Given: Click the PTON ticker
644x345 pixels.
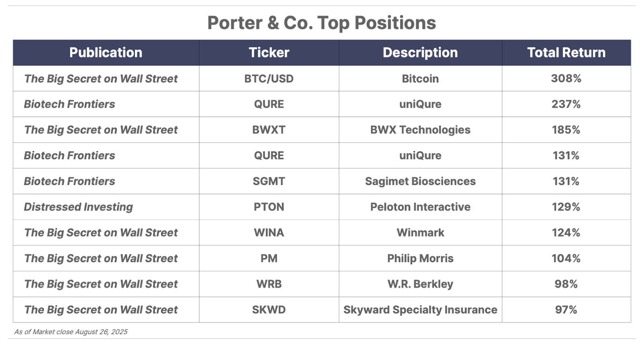Looking at the screenshot, I should click(269, 207).
